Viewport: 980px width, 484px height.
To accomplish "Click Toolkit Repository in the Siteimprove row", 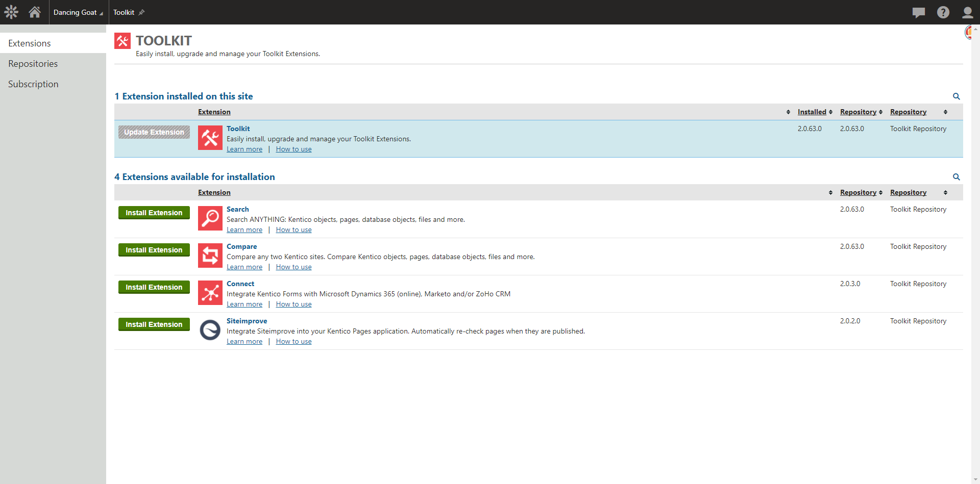I will [x=918, y=321].
